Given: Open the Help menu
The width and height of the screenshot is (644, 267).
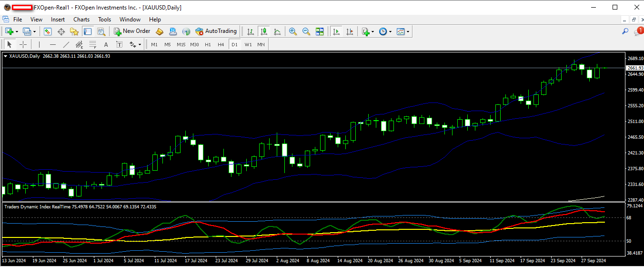Looking at the screenshot, I should pyautogui.click(x=155, y=20).
